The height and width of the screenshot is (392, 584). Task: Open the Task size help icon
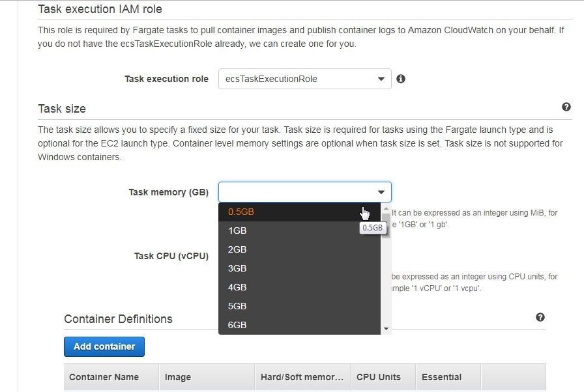[x=566, y=107]
